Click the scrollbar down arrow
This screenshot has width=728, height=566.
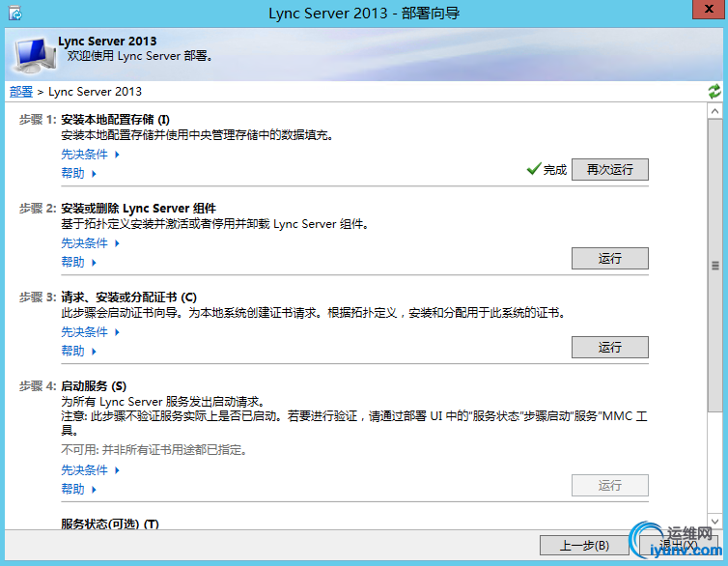pos(714,521)
